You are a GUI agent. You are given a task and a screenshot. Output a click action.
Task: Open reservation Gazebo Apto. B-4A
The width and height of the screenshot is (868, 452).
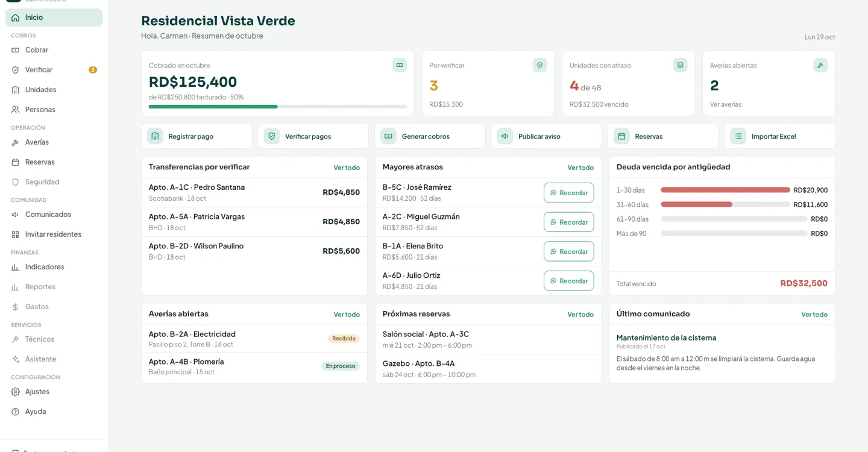click(488, 368)
